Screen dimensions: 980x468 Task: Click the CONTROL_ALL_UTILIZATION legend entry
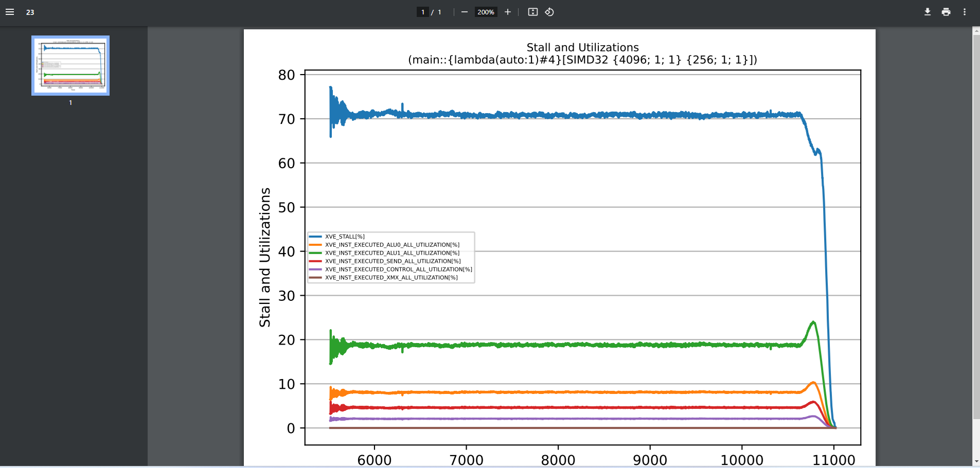[390, 269]
